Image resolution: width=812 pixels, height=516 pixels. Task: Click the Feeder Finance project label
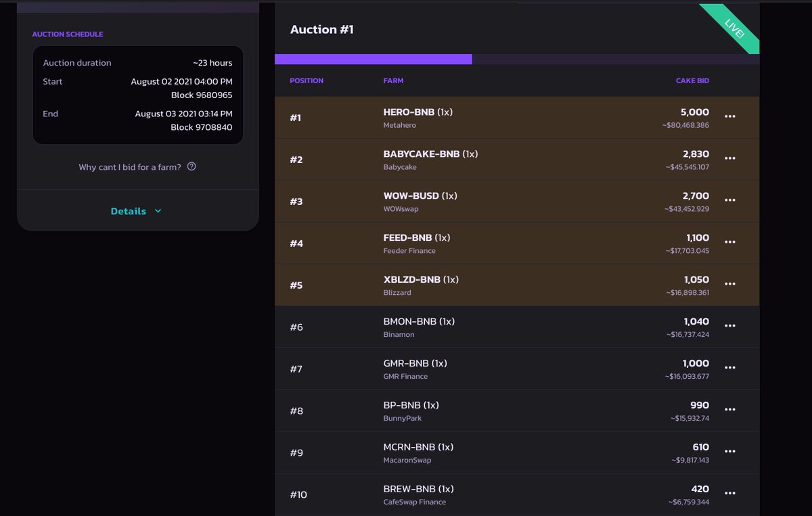tap(409, 251)
